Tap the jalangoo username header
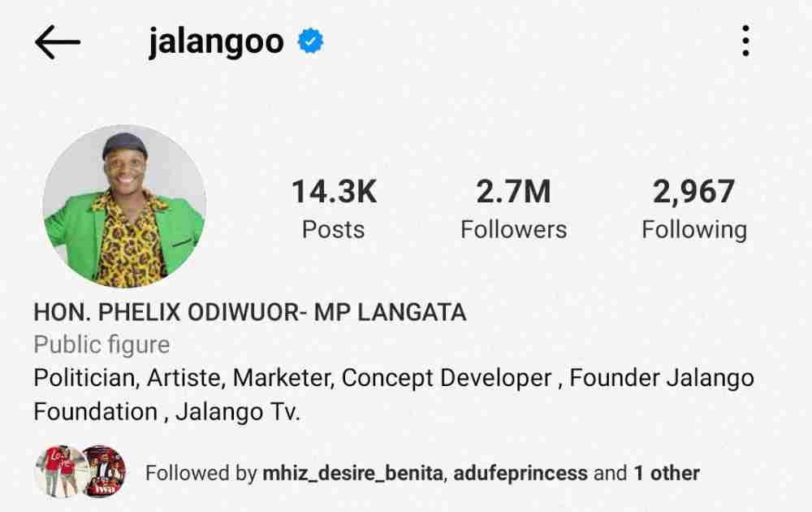Screen dimensions: 812x512 pos(216,41)
